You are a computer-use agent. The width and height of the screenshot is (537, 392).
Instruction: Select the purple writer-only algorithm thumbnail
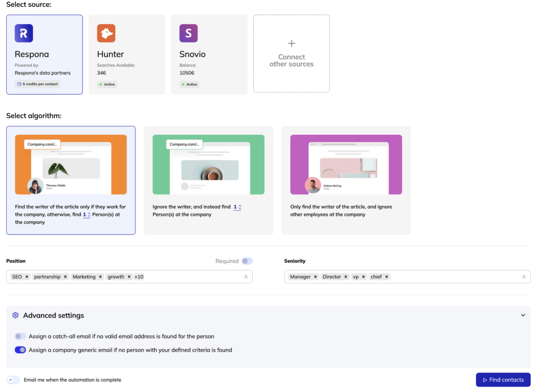click(x=346, y=165)
